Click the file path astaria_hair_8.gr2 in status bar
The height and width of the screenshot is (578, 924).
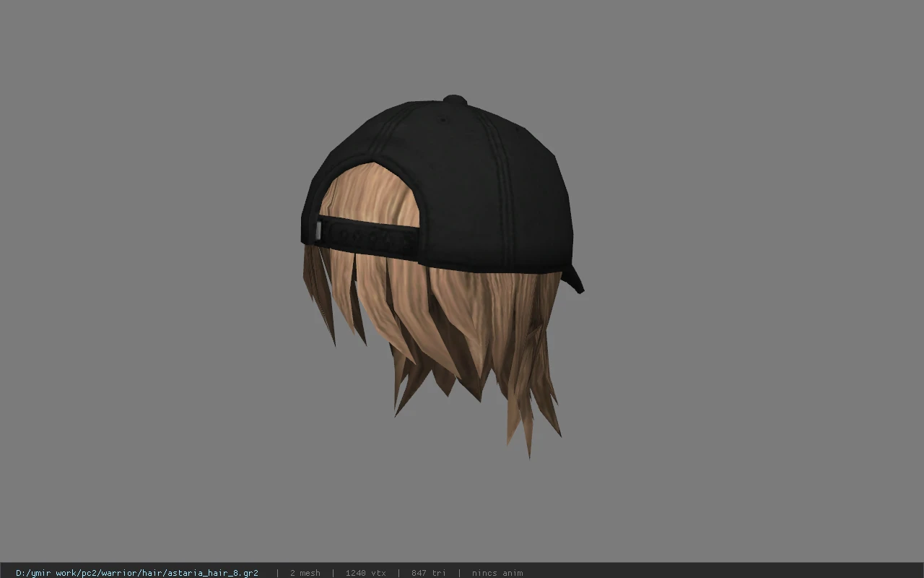[x=137, y=573]
